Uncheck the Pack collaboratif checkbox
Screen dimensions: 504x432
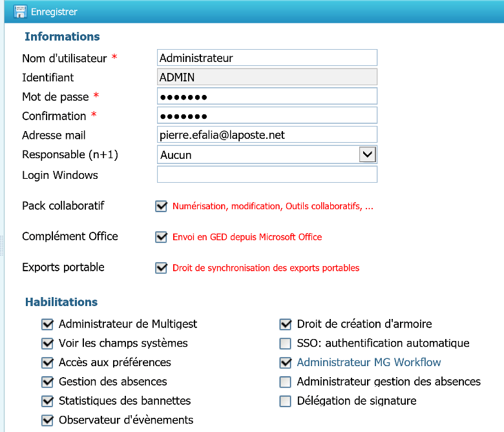(162, 206)
